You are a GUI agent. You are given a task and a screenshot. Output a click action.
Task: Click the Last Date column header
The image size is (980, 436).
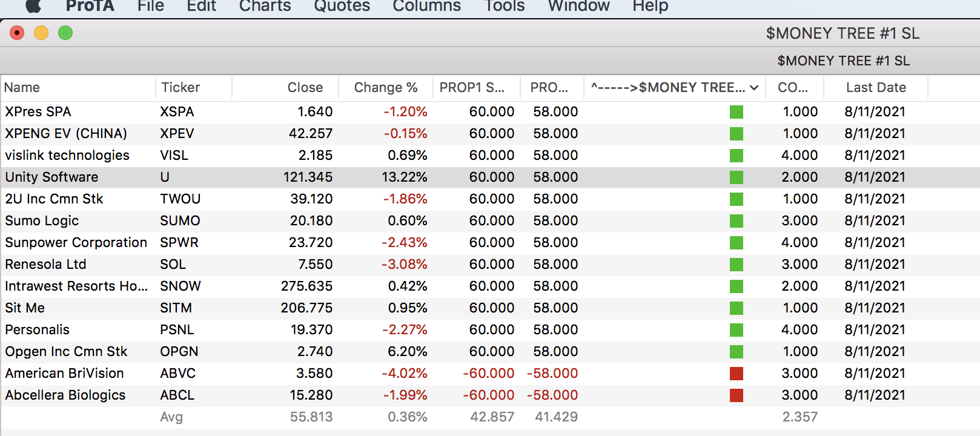click(x=876, y=88)
